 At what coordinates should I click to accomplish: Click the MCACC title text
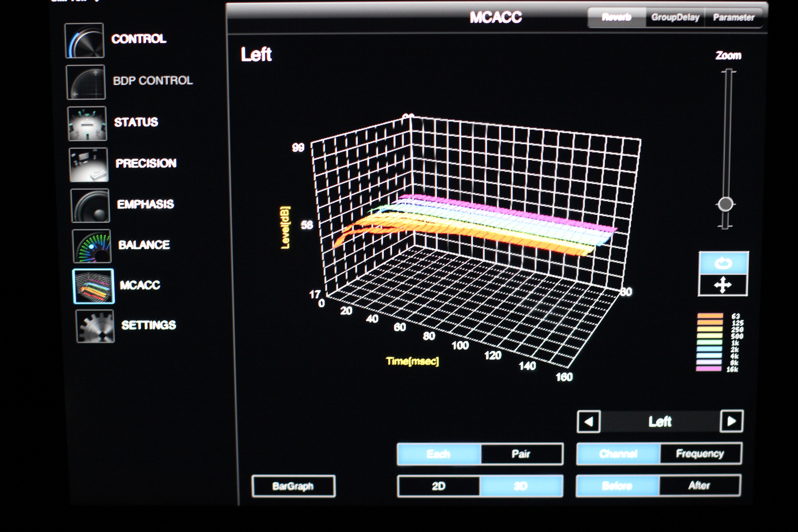[x=496, y=17]
